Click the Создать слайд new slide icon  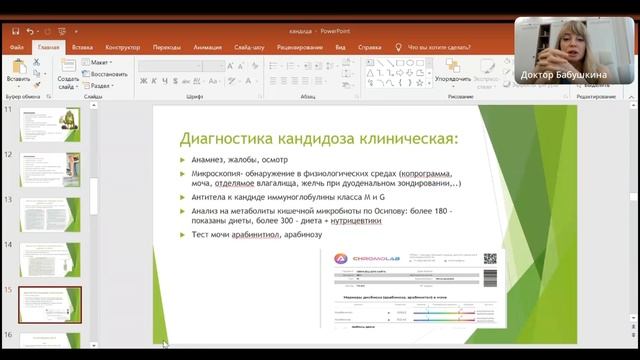coord(68,66)
